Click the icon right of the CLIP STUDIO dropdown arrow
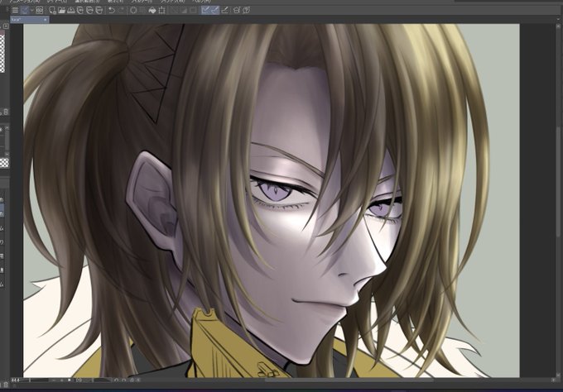Image resolution: width=563 pixels, height=392 pixels. tap(39, 11)
